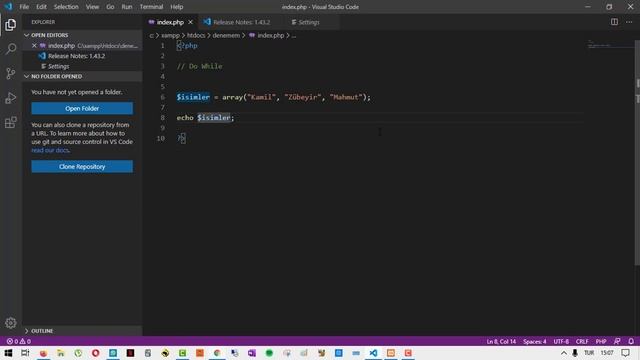
Task: Click the VS Code logo in title bar
Action: 8,7
